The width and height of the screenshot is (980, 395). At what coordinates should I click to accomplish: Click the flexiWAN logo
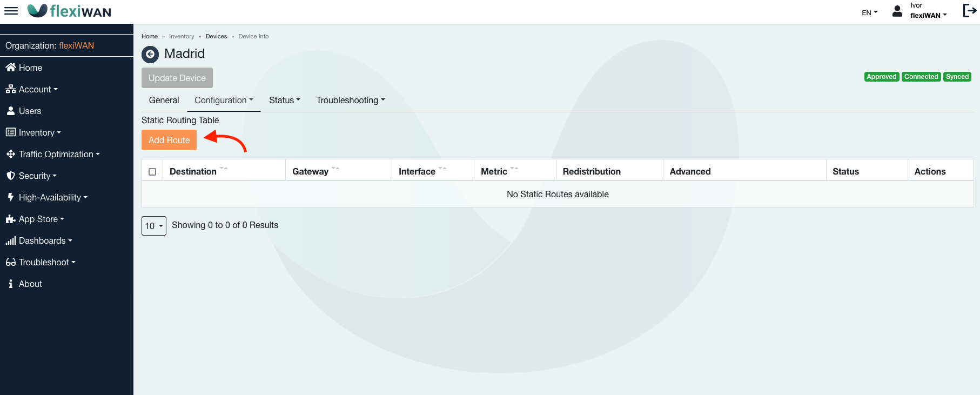click(69, 11)
